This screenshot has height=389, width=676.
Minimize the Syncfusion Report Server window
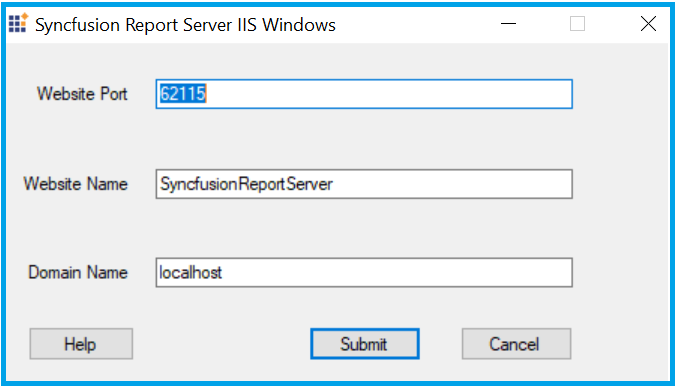tap(508, 24)
